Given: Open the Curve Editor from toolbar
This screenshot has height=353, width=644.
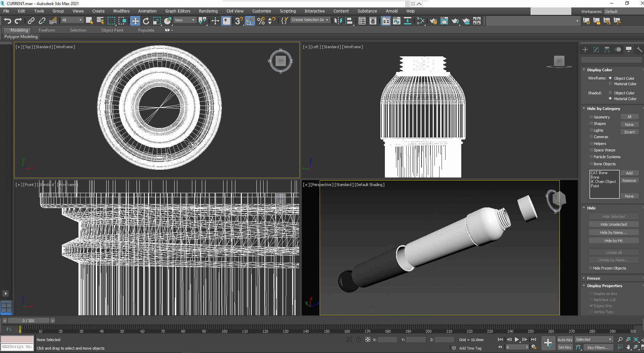Looking at the screenshot, I should [x=397, y=21].
